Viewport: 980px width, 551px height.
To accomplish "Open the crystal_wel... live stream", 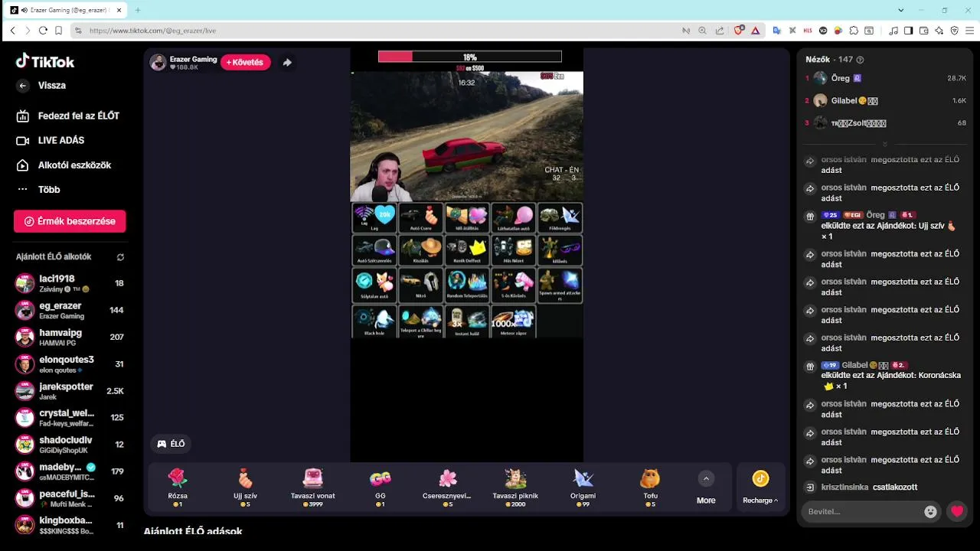I will pyautogui.click(x=70, y=418).
